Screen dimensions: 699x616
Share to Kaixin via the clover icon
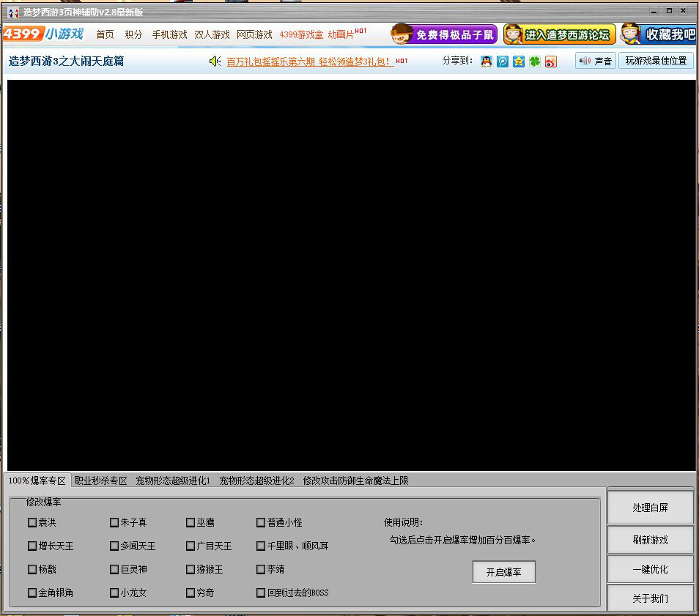[536, 62]
